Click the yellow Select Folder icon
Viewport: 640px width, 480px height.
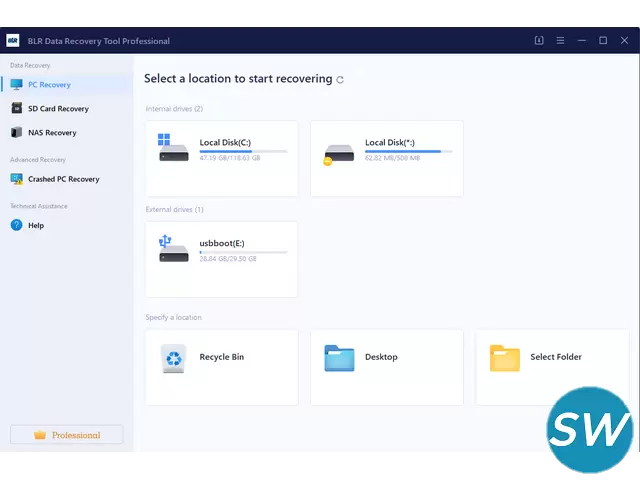504,358
